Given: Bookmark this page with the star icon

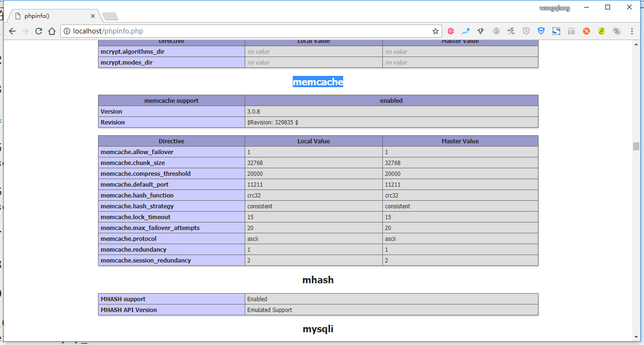Looking at the screenshot, I should (x=435, y=31).
